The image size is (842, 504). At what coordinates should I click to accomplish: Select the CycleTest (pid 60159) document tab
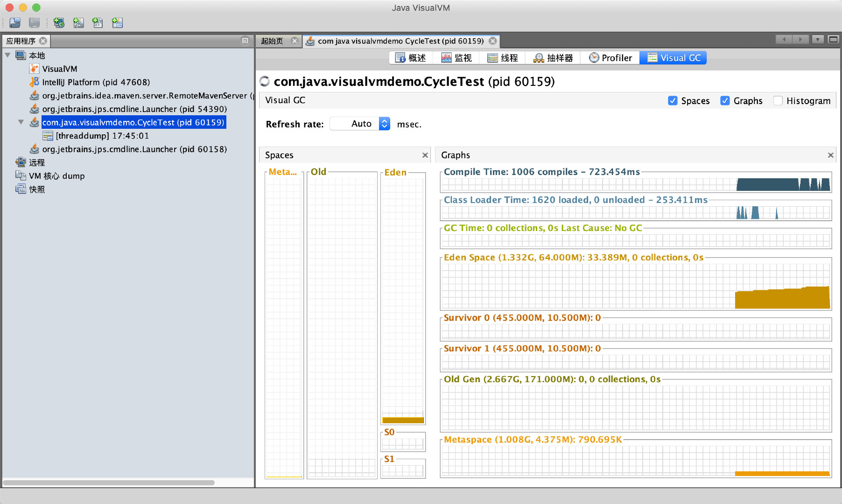[400, 41]
